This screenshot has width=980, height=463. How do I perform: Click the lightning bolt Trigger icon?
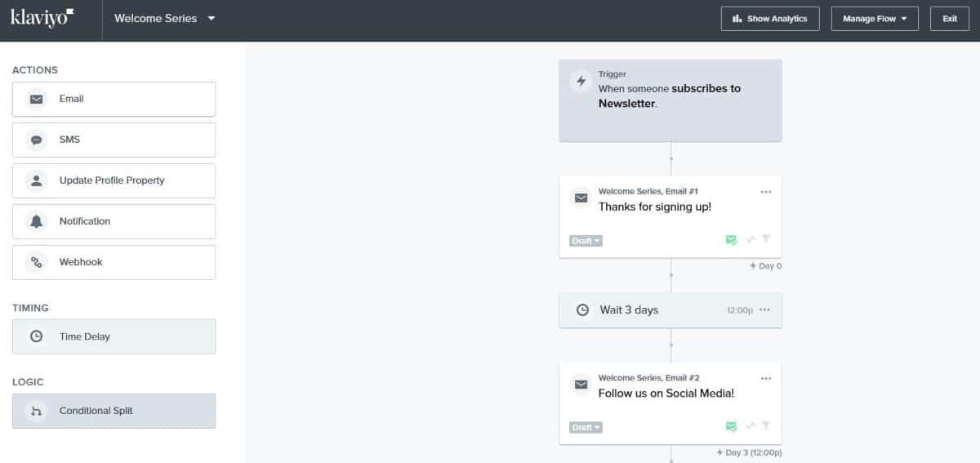tap(581, 81)
